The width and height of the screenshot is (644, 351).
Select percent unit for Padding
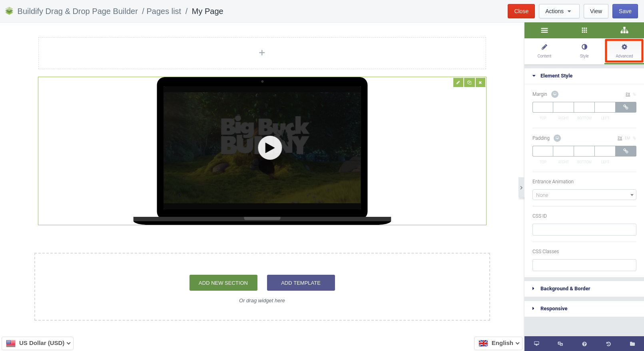pos(634,138)
